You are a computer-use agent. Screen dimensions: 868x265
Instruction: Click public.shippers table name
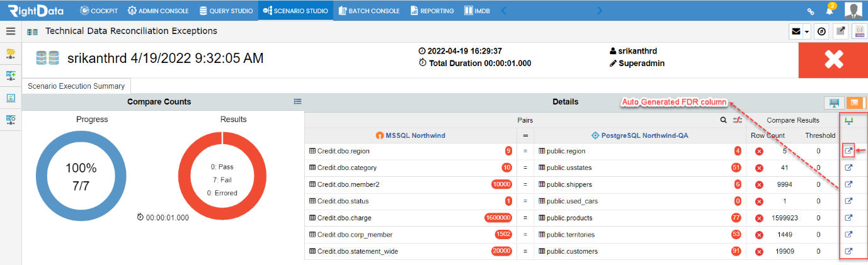coord(569,184)
